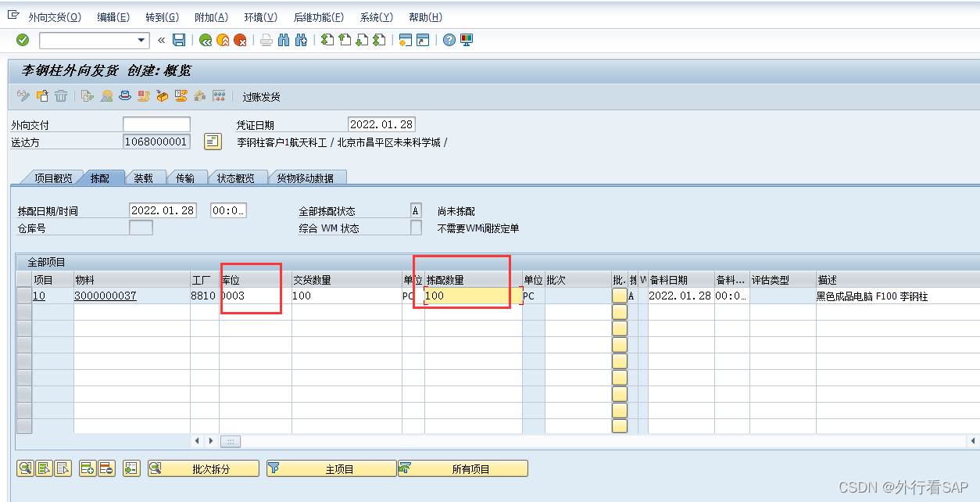The image size is (980, 502).
Task: Click the 凭证日期 field showing 2022.01.28
Action: 381,124
